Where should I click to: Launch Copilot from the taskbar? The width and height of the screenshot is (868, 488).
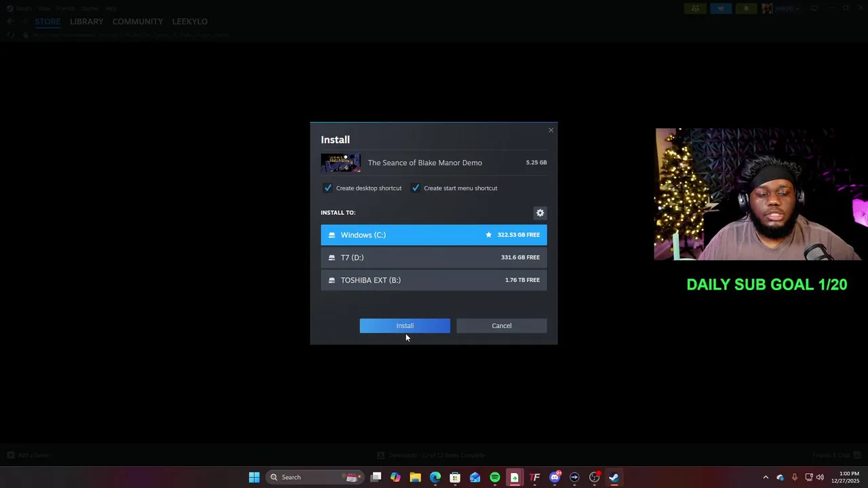click(395, 477)
